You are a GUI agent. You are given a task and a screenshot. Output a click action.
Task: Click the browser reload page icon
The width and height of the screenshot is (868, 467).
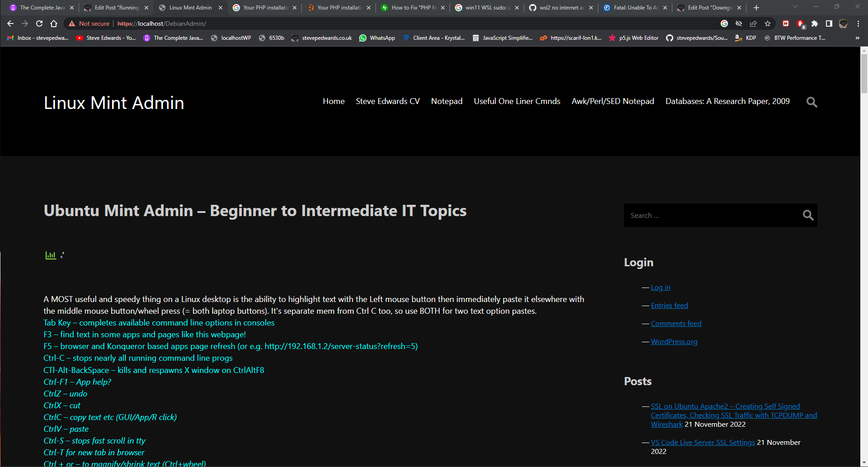[39, 24]
